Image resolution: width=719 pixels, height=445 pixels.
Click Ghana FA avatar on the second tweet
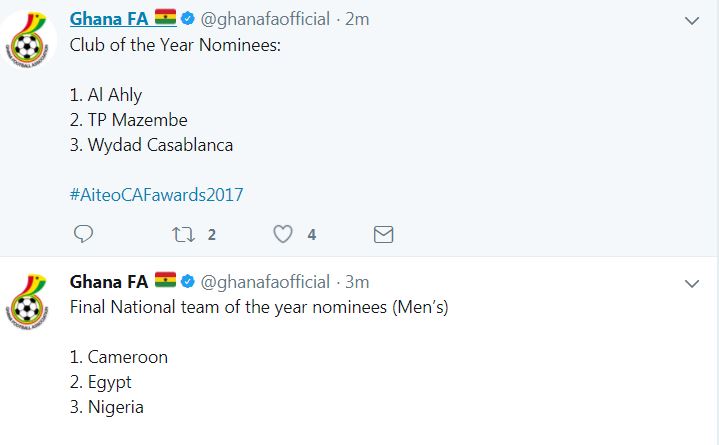click(x=31, y=304)
